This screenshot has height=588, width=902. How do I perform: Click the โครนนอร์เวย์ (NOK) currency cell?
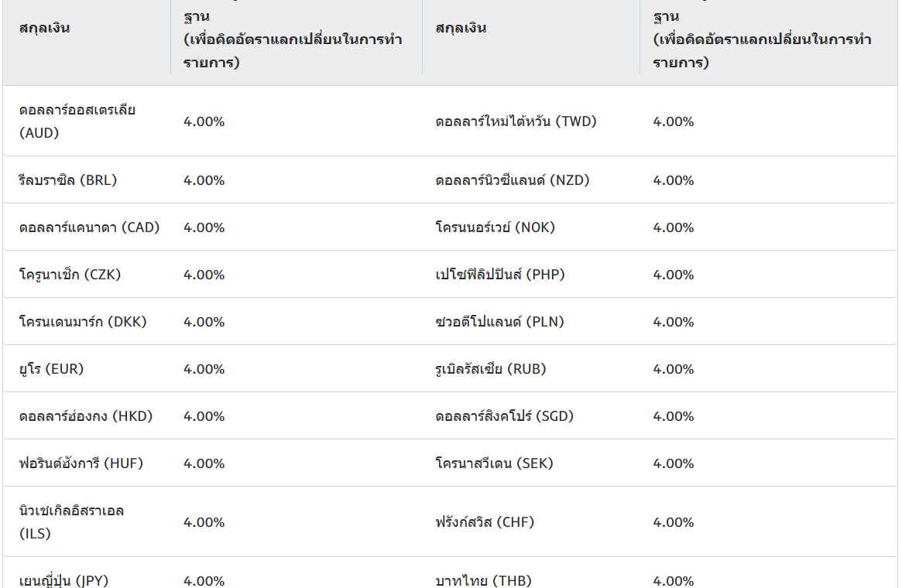coord(496,227)
